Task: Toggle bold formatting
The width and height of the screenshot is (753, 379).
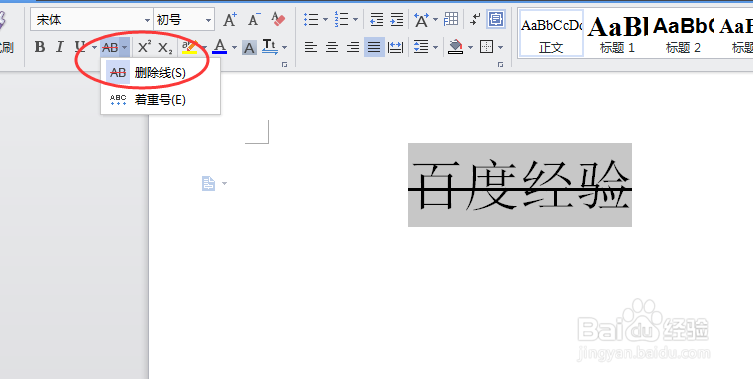Action: click(40, 47)
